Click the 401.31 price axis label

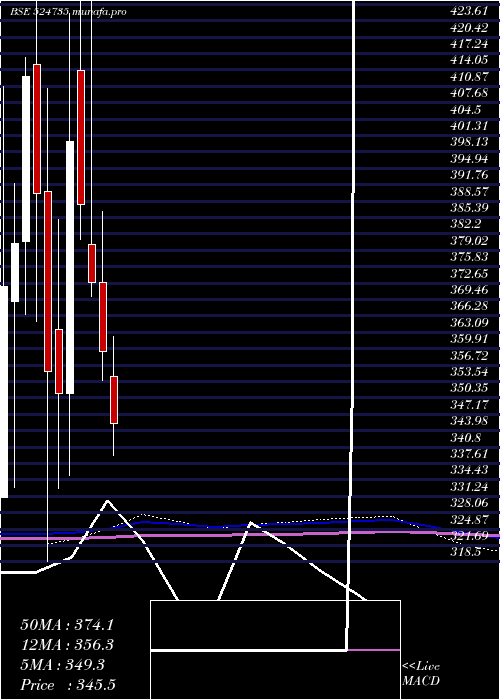(x=469, y=126)
